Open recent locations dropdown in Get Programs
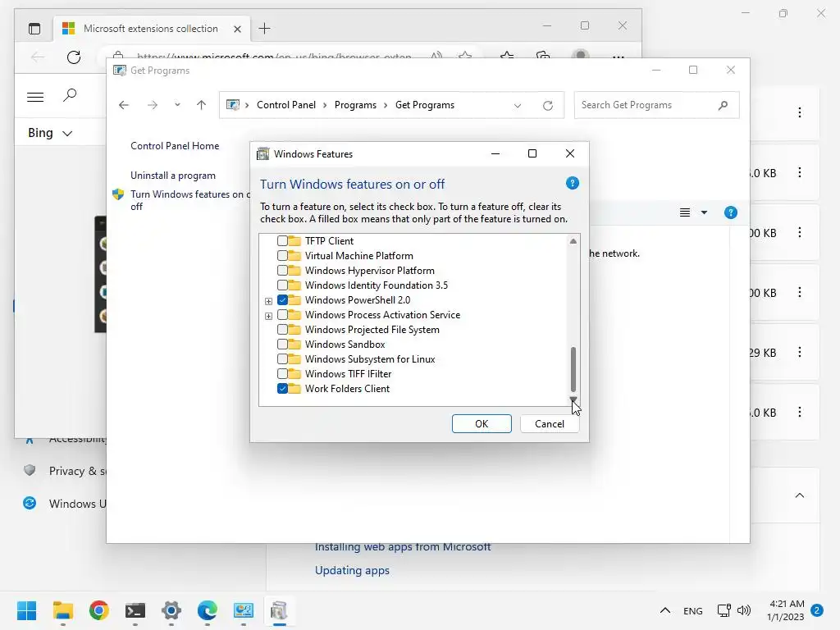Screen dimensions: 840x630 pyautogui.click(x=177, y=105)
